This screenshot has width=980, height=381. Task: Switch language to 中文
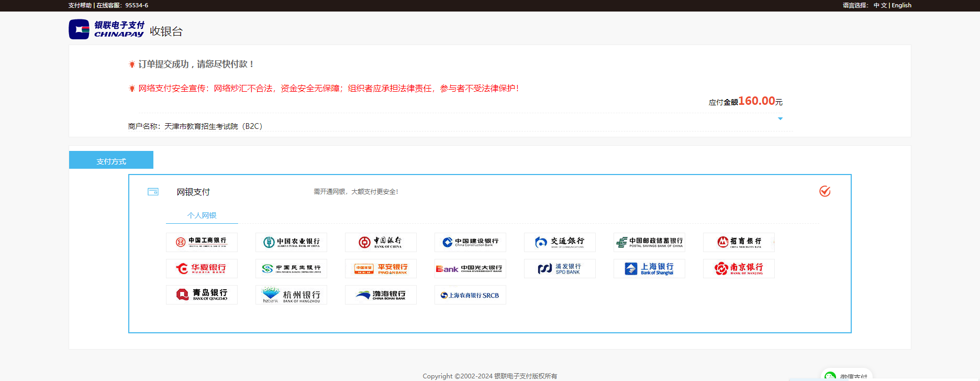tap(880, 5)
